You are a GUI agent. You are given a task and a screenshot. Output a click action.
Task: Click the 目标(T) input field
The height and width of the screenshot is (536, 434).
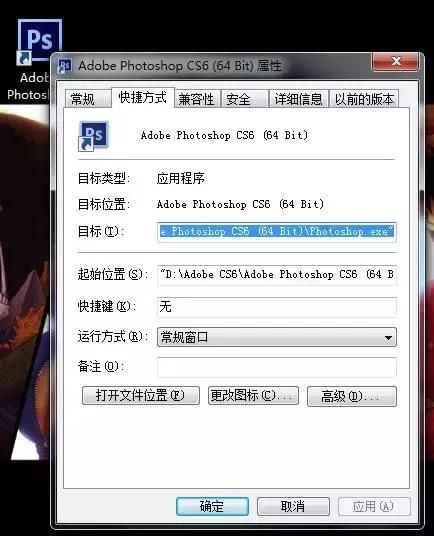pyautogui.click(x=277, y=232)
